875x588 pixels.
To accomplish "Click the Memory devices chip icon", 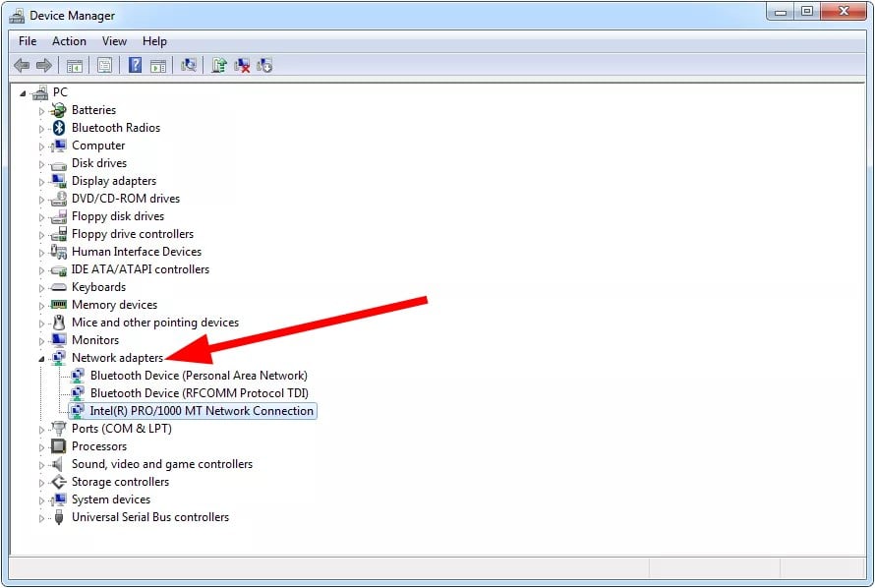I will (x=59, y=305).
